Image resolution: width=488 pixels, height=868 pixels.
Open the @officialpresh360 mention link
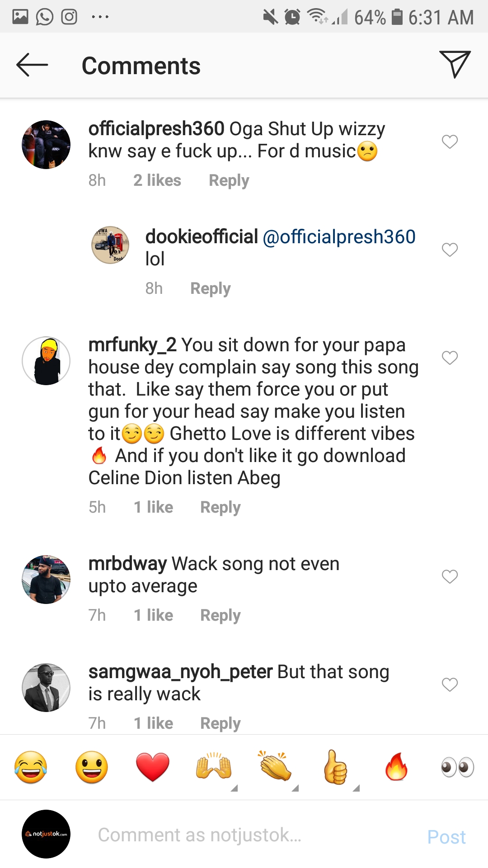point(339,237)
